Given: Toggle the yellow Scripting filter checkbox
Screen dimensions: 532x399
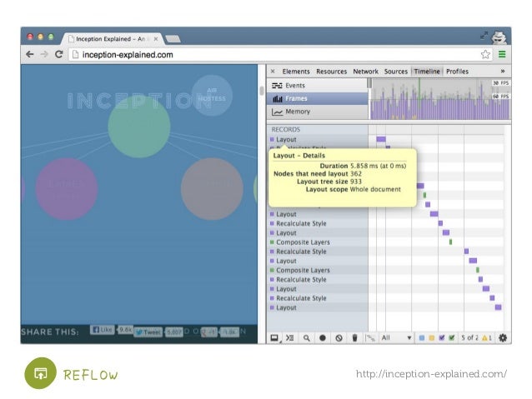Looking at the screenshot, I should pos(431,337).
